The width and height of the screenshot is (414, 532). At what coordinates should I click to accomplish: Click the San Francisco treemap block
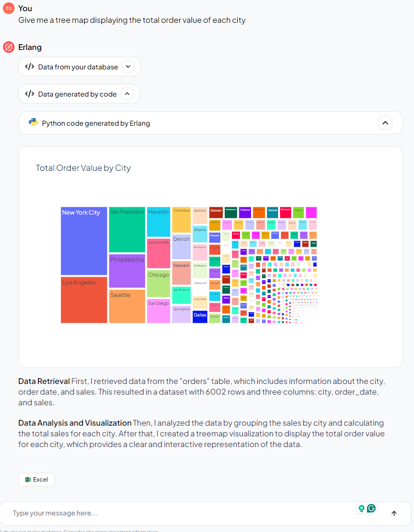pyautogui.click(x=127, y=230)
